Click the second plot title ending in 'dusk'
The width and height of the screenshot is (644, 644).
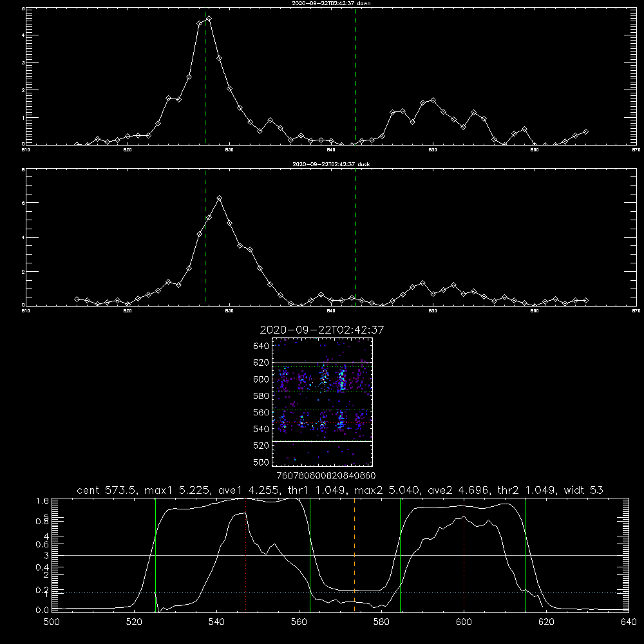coord(331,164)
